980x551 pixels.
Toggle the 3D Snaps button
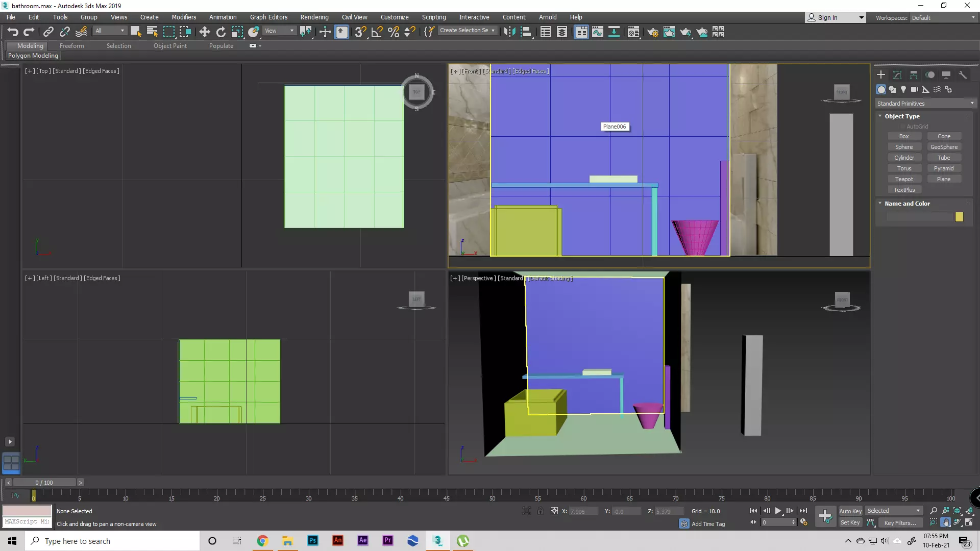point(360,32)
